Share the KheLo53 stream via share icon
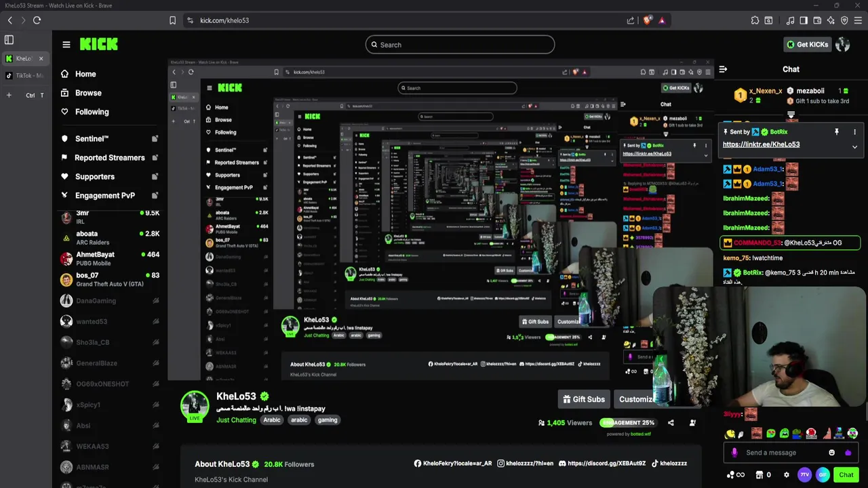The height and width of the screenshot is (488, 868). tap(671, 423)
